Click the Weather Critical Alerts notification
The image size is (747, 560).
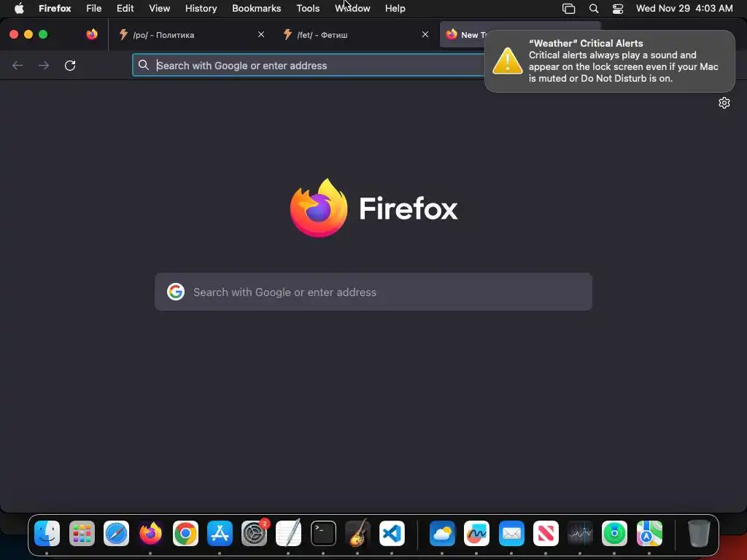(610, 61)
